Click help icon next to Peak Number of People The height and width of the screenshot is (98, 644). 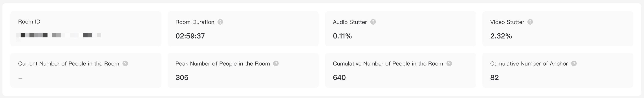tap(276, 64)
